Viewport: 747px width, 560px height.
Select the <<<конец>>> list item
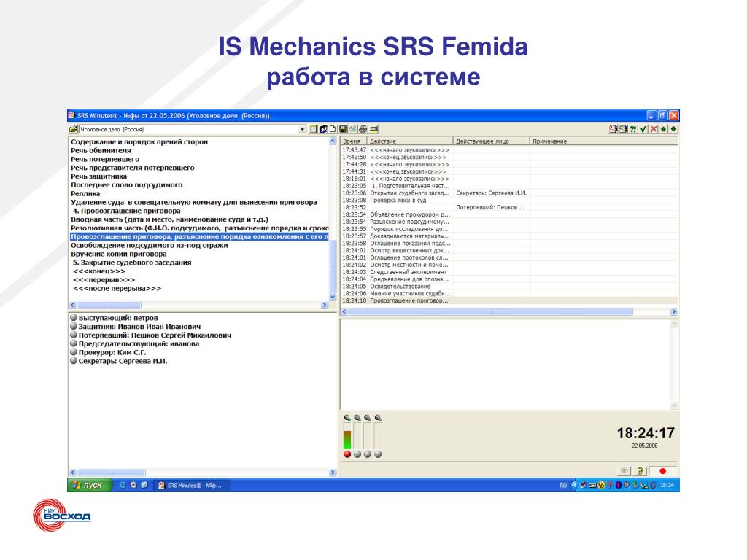(x=99, y=271)
